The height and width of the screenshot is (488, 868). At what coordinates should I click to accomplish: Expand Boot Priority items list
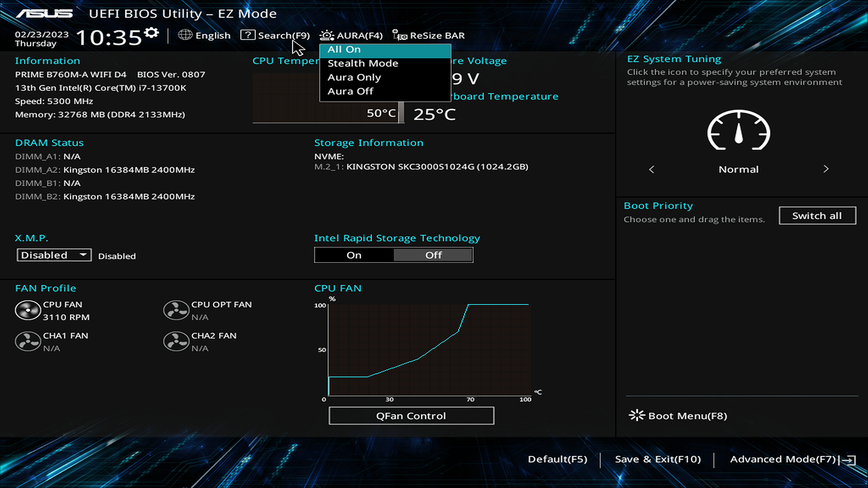(x=817, y=216)
